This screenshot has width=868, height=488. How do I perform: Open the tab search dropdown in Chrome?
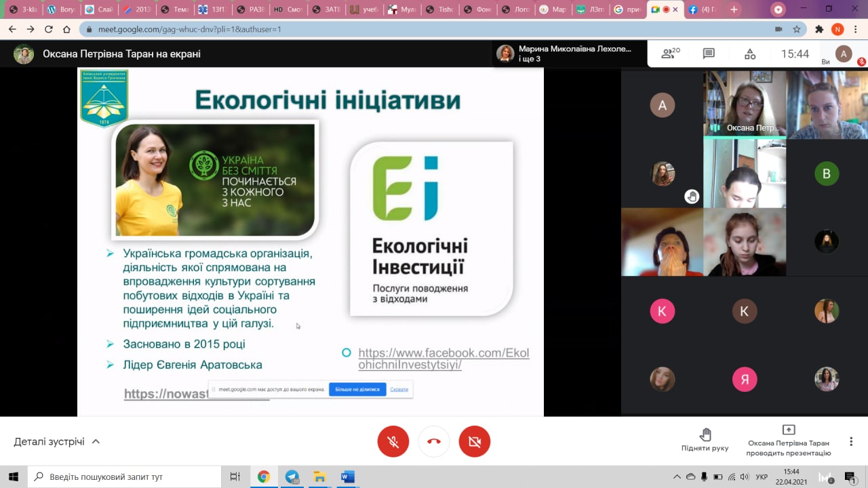(778, 9)
